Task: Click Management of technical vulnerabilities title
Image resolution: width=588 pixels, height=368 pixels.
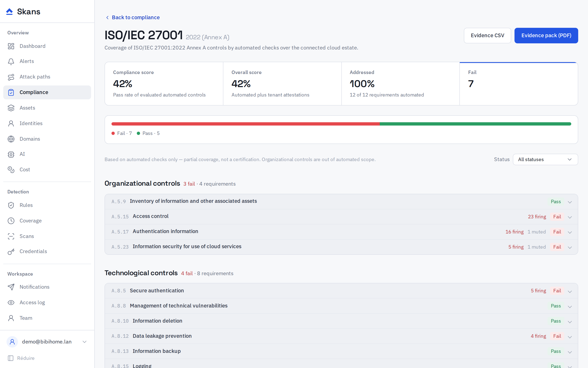Action: tap(179, 306)
